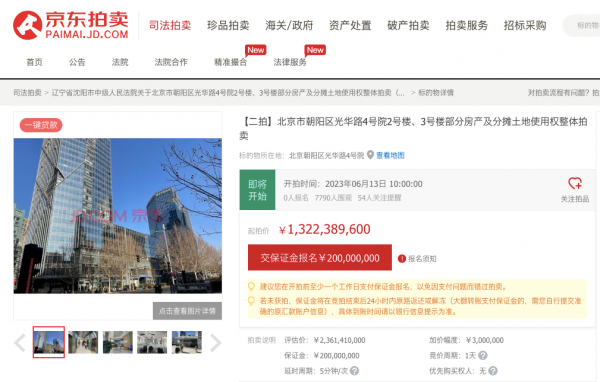
Task: Click the 司法拍卖 breadcrumb link
Action: (x=27, y=93)
